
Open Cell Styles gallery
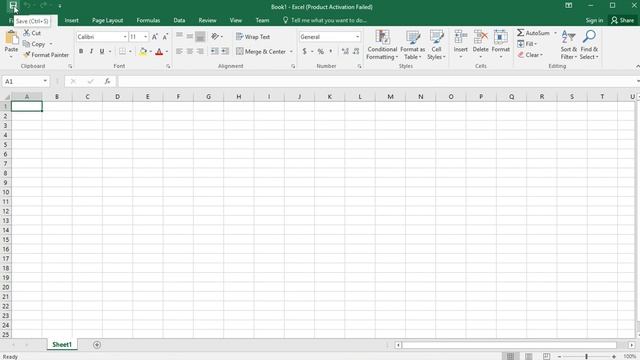[x=436, y=45]
